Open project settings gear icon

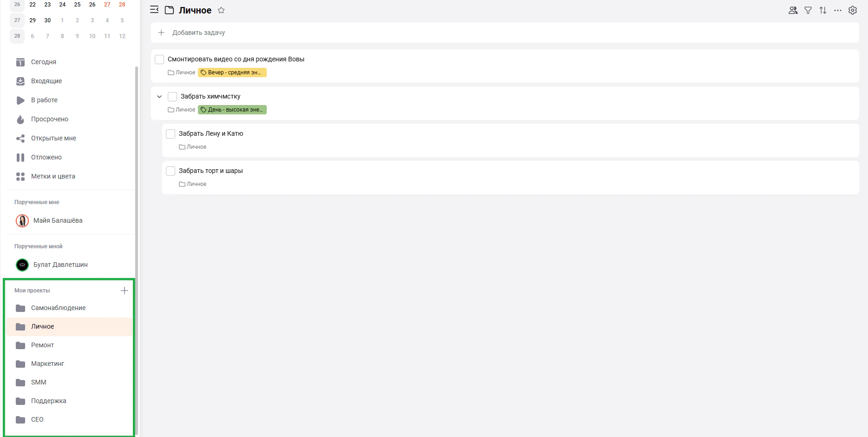[x=853, y=10]
